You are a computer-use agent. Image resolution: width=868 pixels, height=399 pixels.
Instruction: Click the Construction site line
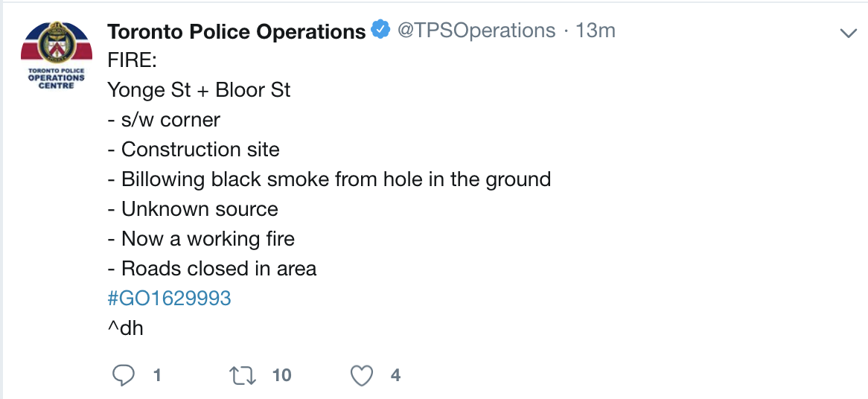194,150
